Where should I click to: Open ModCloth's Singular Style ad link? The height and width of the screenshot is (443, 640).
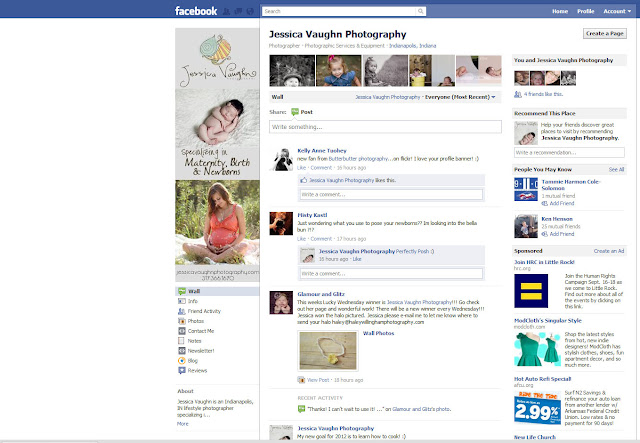(548, 321)
